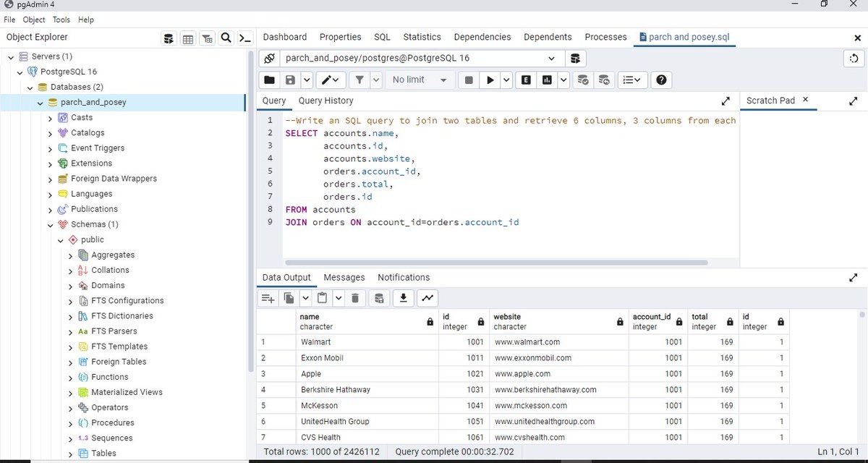This screenshot has height=463, width=868.
Task: Collapse the parch_and_posey database node
Action: click(x=41, y=102)
